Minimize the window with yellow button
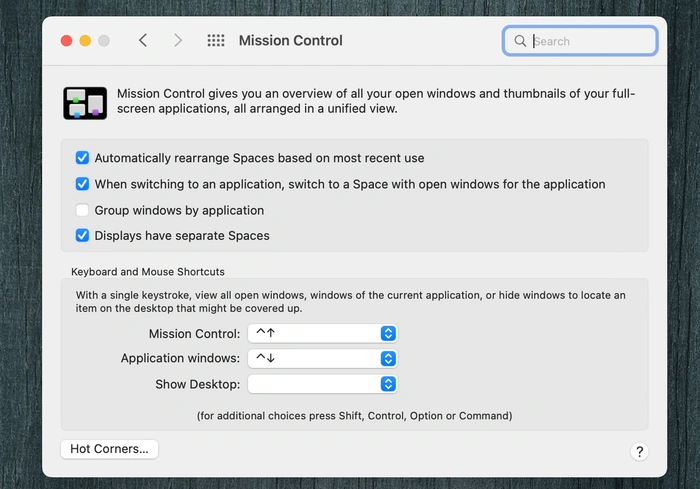The height and width of the screenshot is (489, 700). [x=85, y=41]
